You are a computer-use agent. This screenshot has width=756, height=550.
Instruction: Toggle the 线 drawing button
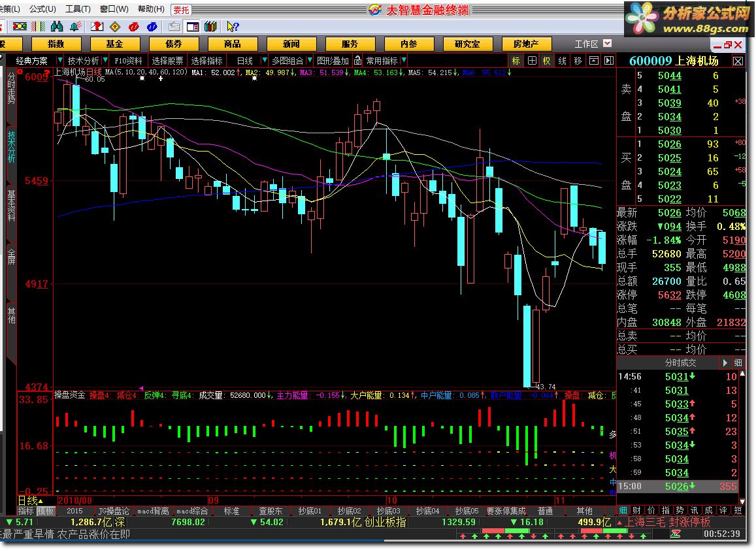click(x=562, y=60)
